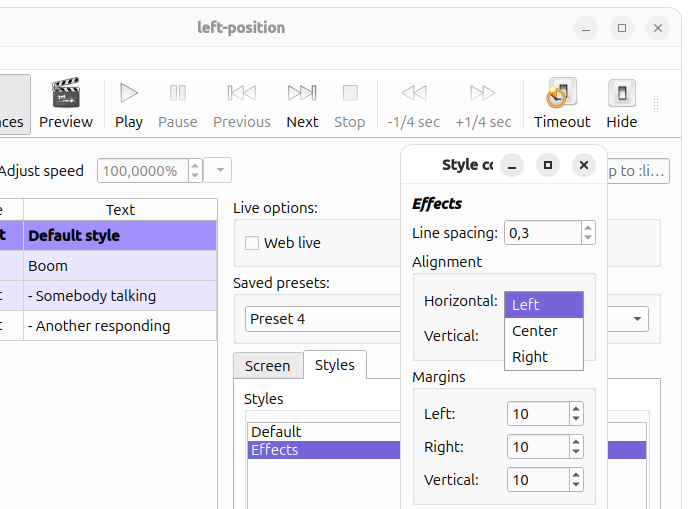Screen dimensions: 690x509
Task: Click the Preset 4 combo box
Action: pos(322,319)
